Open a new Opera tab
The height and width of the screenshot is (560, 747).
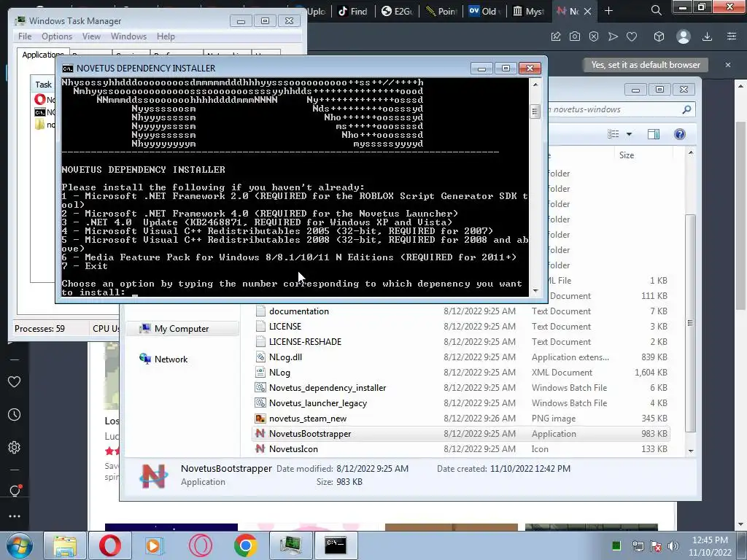click(x=608, y=11)
